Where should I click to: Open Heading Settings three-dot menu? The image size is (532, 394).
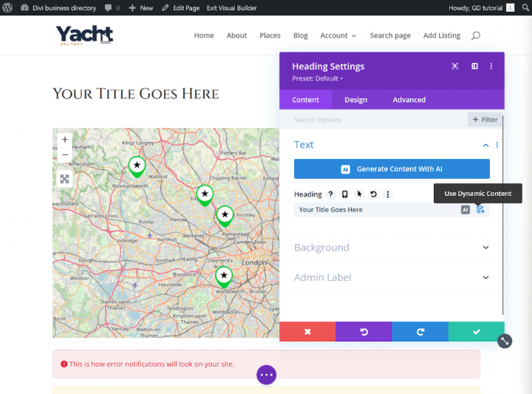[x=492, y=66]
